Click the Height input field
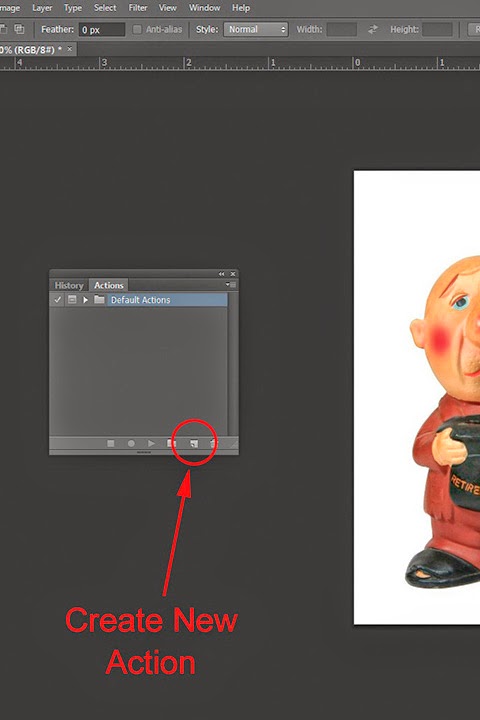The height and width of the screenshot is (720, 480). pos(437,30)
